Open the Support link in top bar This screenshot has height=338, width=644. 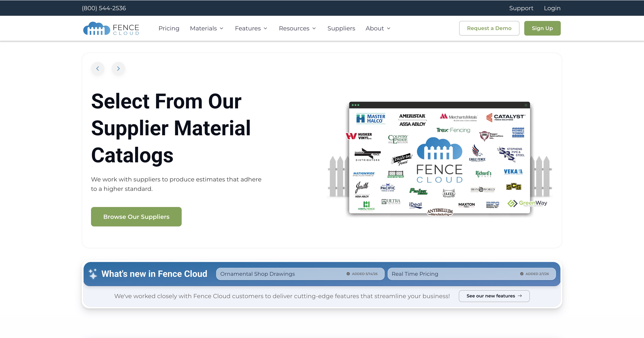tap(521, 8)
